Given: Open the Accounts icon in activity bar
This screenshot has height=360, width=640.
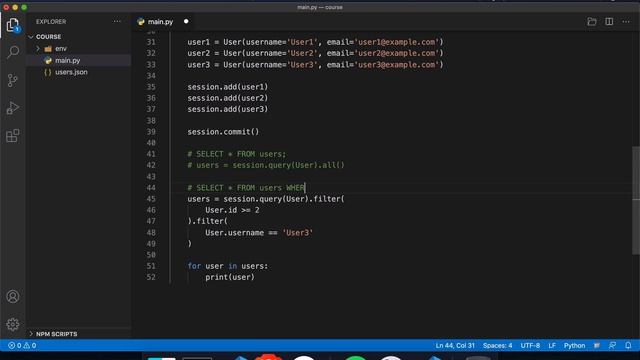Looking at the screenshot, I should coord(13,296).
